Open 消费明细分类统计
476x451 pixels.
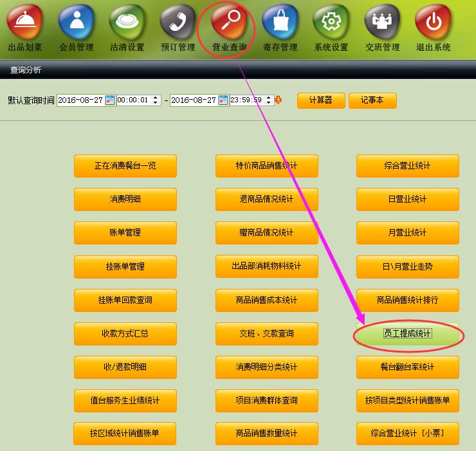coord(266,367)
